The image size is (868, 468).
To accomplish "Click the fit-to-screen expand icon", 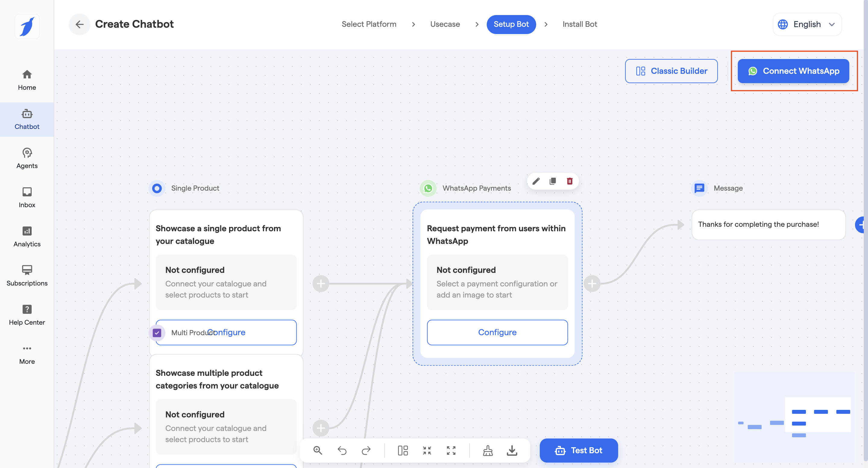I will click(x=451, y=450).
